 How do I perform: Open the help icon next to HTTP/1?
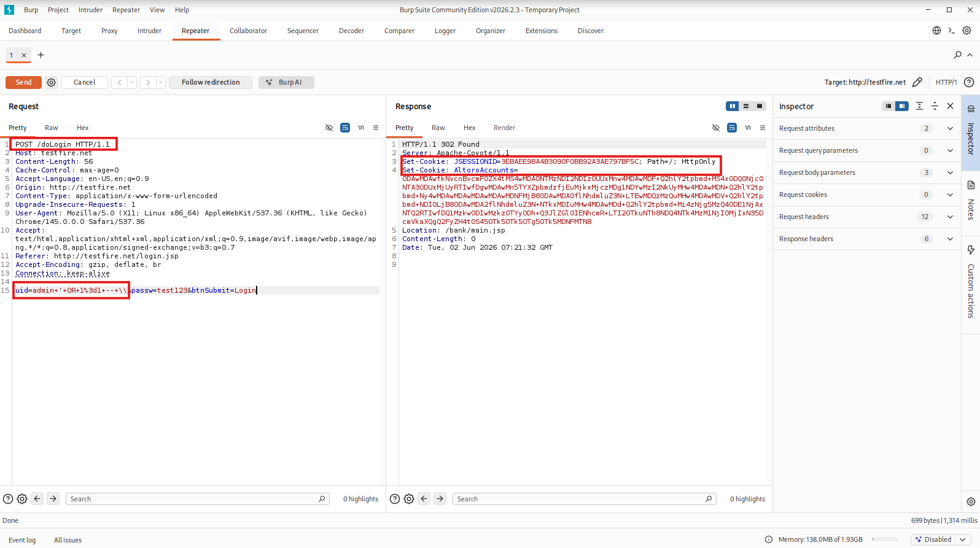point(969,82)
